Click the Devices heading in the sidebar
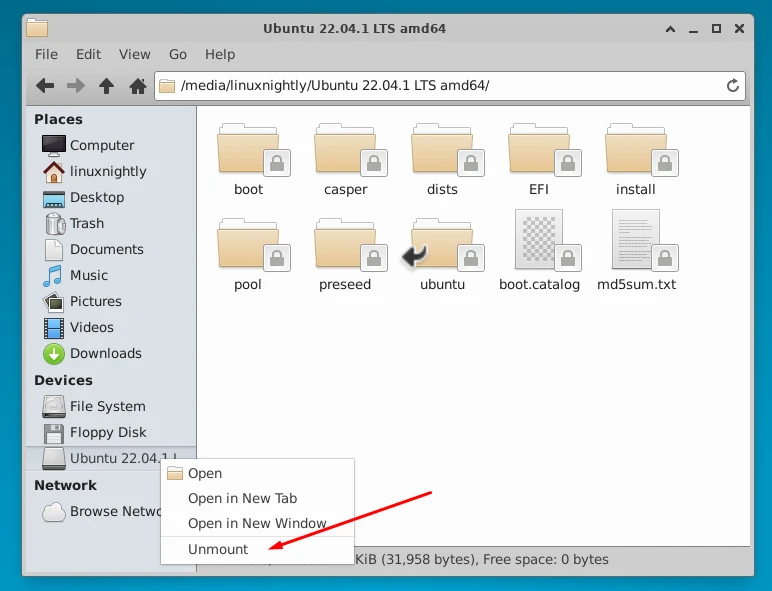Viewport: 772px width, 591px height. (63, 381)
